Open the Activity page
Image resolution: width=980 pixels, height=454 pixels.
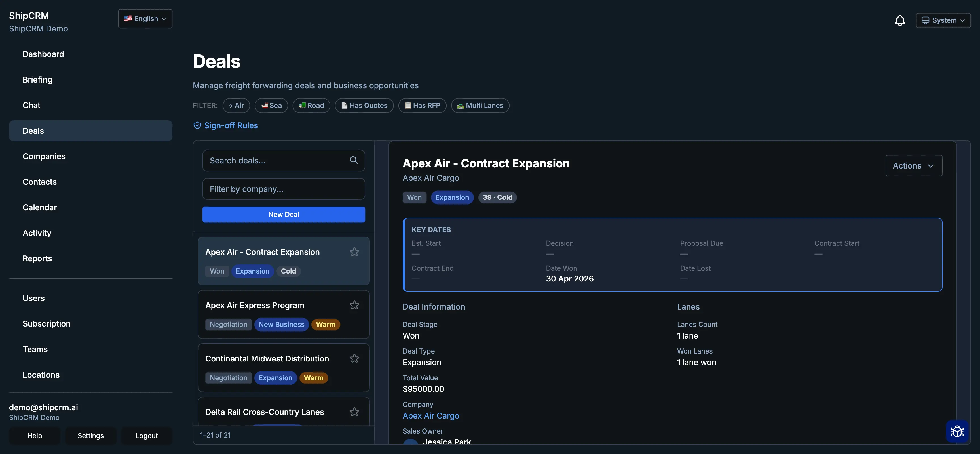click(x=90, y=233)
